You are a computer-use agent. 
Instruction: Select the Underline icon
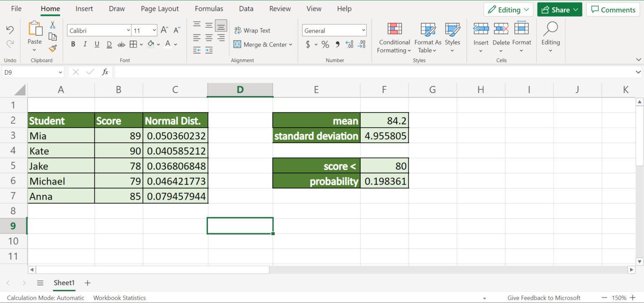(x=96, y=44)
